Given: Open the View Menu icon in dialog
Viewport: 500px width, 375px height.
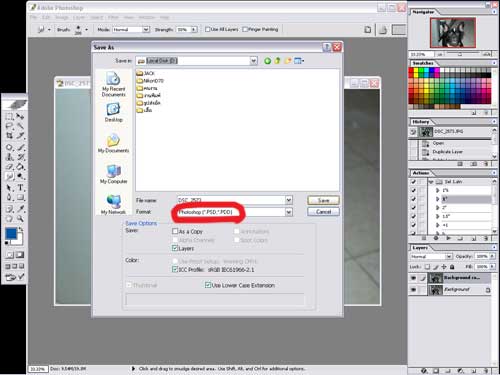Looking at the screenshot, I should [x=299, y=61].
